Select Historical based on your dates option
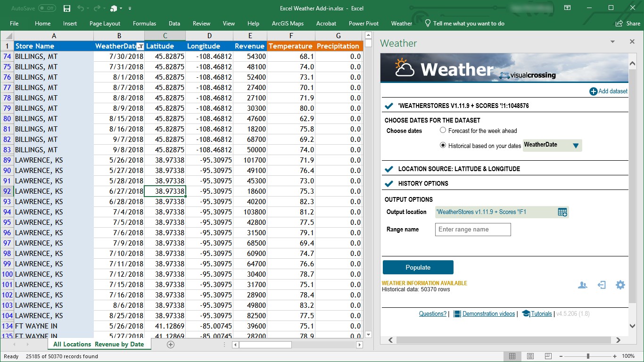Viewport: 644px width, 362px height. point(443,146)
